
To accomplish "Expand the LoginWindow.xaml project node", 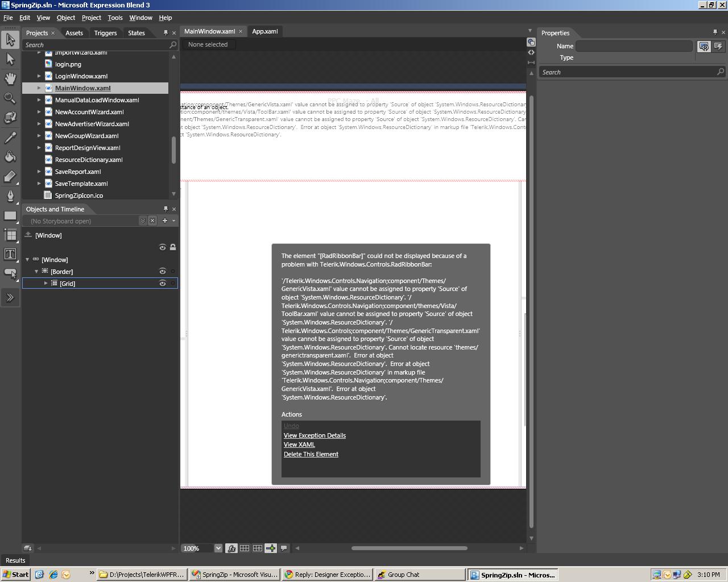I will tap(39, 76).
